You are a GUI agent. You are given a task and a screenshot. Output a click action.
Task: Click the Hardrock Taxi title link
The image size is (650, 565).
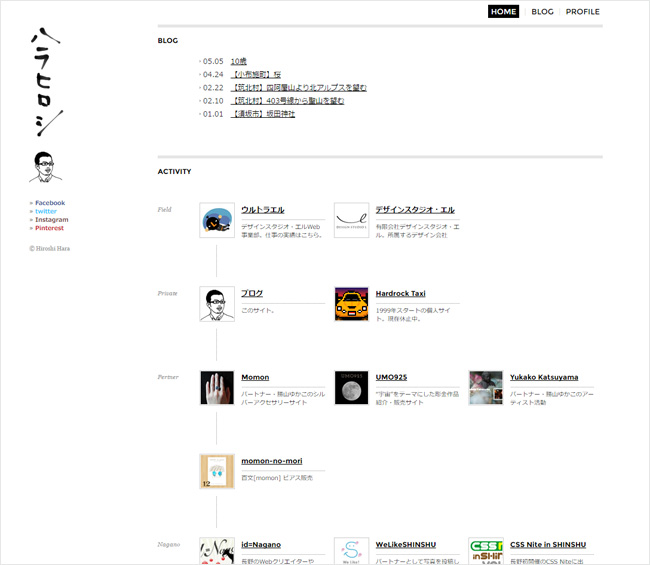tap(400, 293)
